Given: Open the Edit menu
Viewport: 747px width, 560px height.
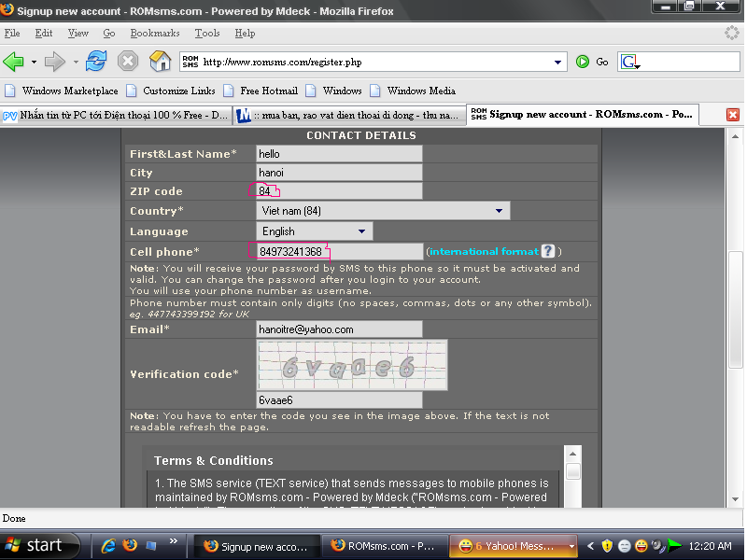Looking at the screenshot, I should (x=44, y=34).
